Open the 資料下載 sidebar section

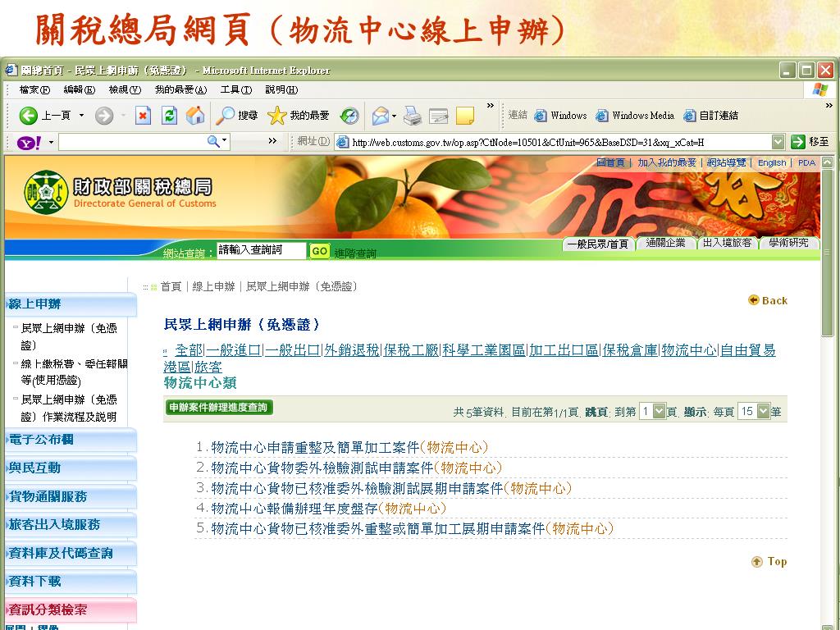pyautogui.click(x=71, y=582)
